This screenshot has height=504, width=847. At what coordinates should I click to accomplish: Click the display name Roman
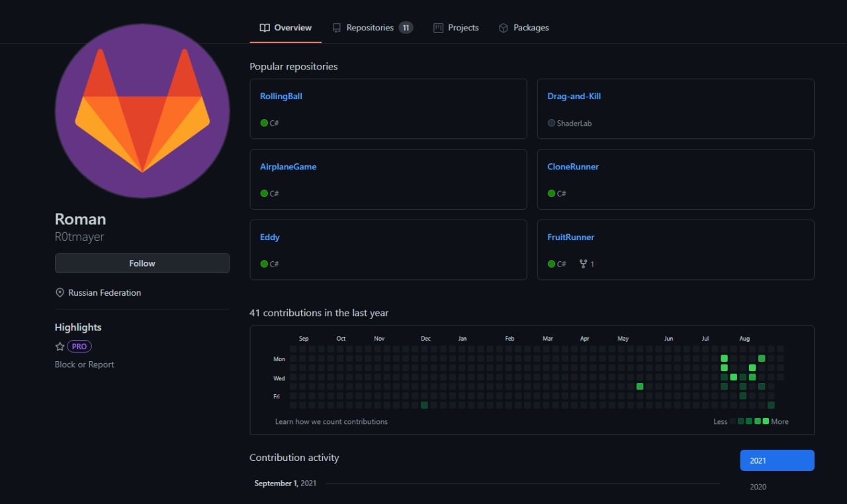tap(80, 219)
